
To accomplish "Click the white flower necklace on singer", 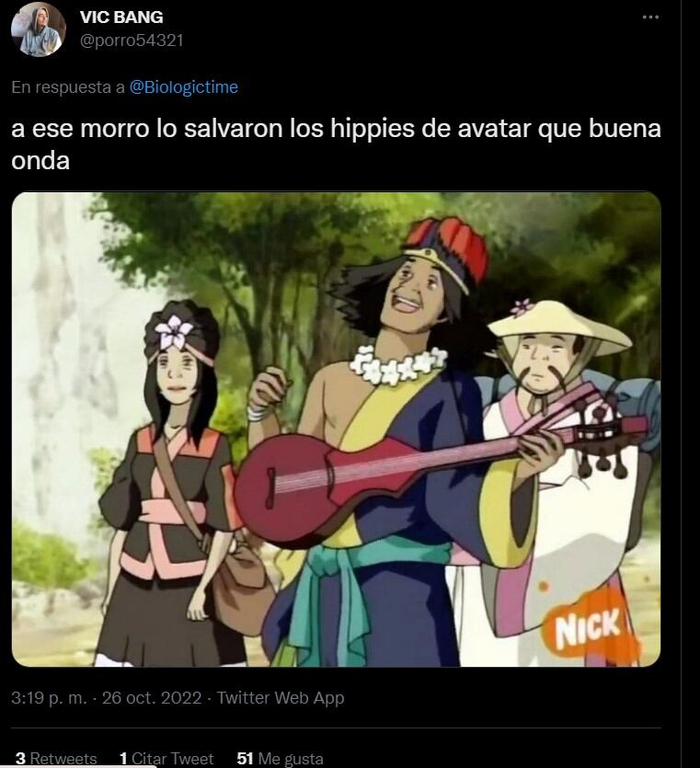I will (396, 363).
